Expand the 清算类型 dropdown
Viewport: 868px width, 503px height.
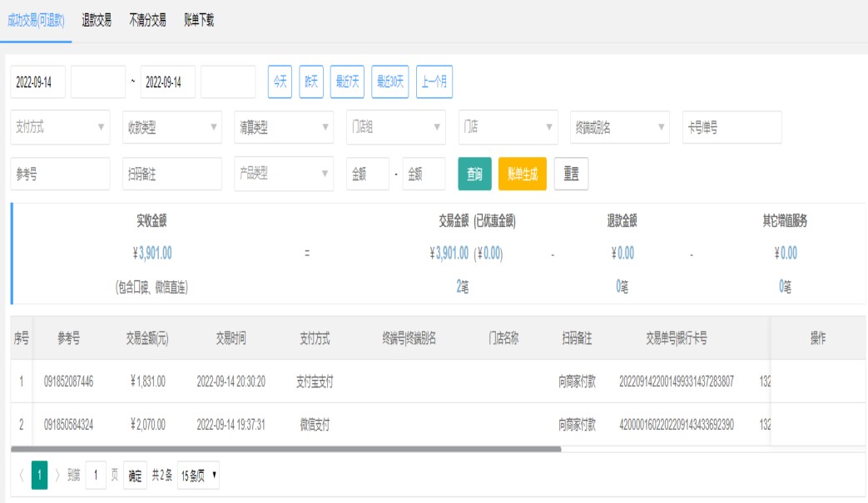283,127
